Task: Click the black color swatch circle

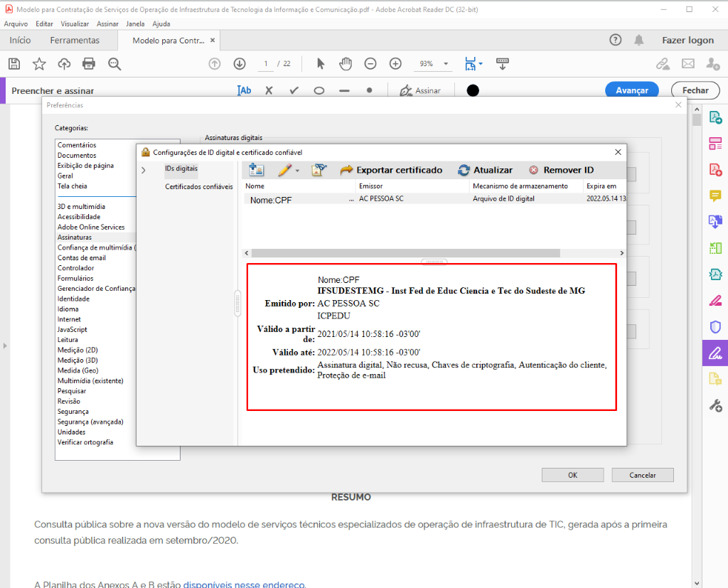Action: 473,91
